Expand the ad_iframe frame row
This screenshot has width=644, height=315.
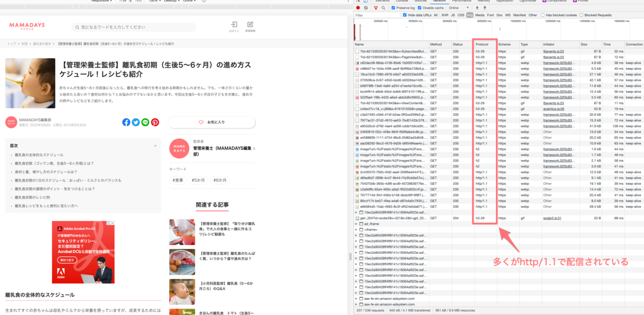[356, 224]
